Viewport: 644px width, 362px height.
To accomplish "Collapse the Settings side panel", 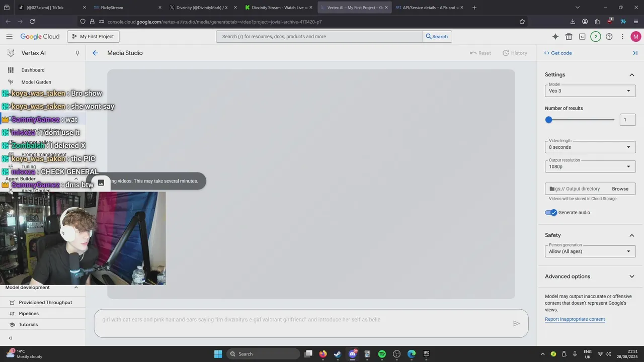I will (635, 53).
